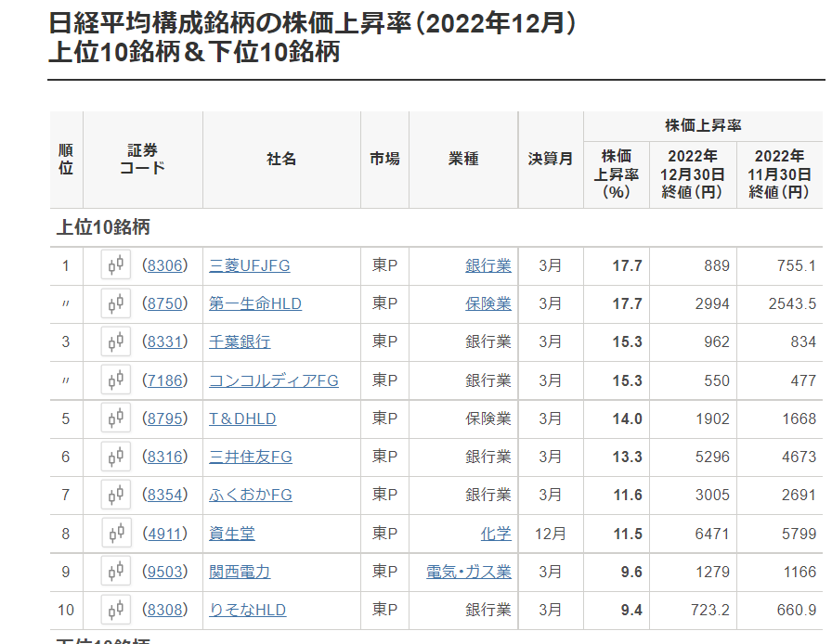Select the 順位 column header
The width and height of the screenshot is (832, 644).
(x=66, y=159)
